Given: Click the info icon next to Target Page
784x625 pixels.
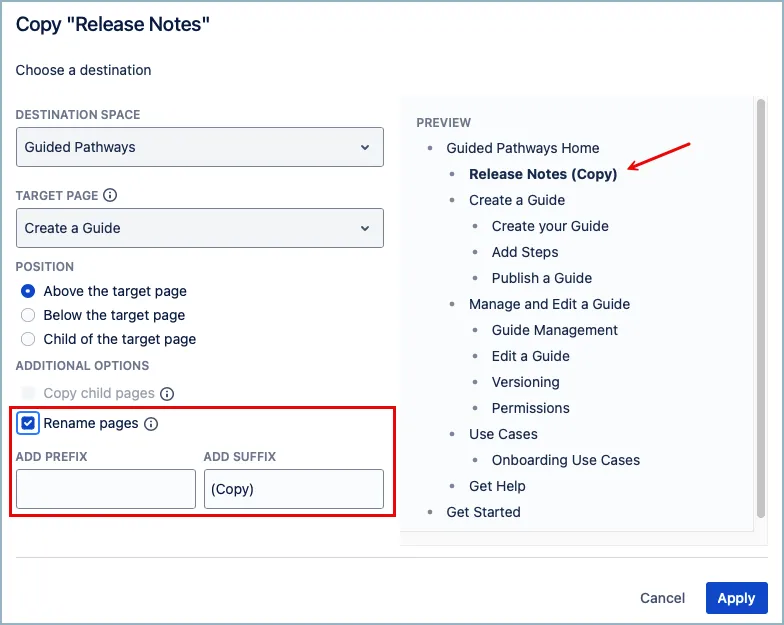Looking at the screenshot, I should [x=110, y=195].
